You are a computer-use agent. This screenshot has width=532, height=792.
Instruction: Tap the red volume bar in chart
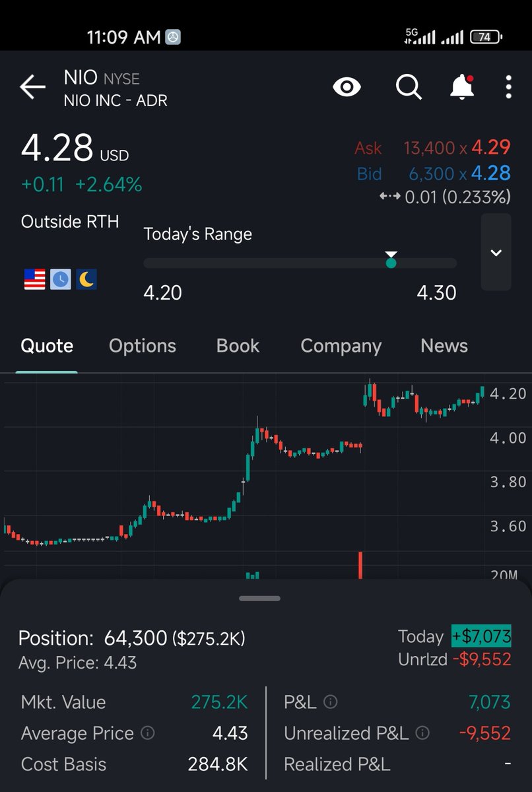(x=361, y=566)
